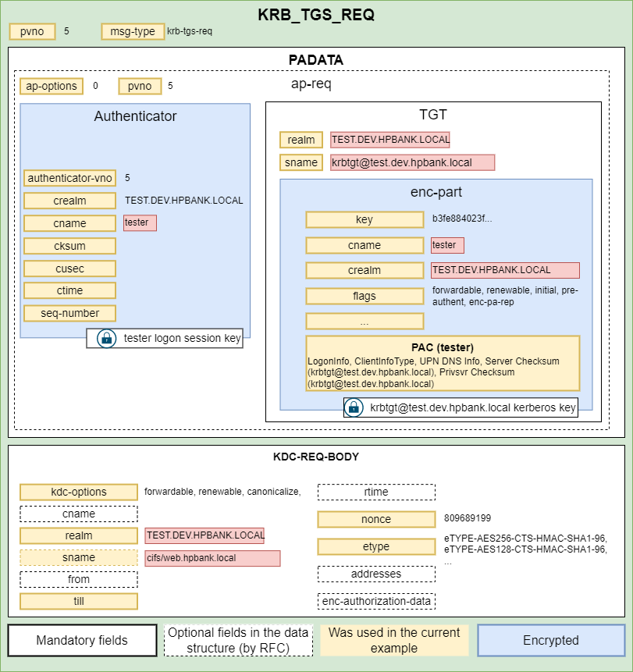
Task: Click the lock icon beside krbtgt kerberos key
Action: 354,407
